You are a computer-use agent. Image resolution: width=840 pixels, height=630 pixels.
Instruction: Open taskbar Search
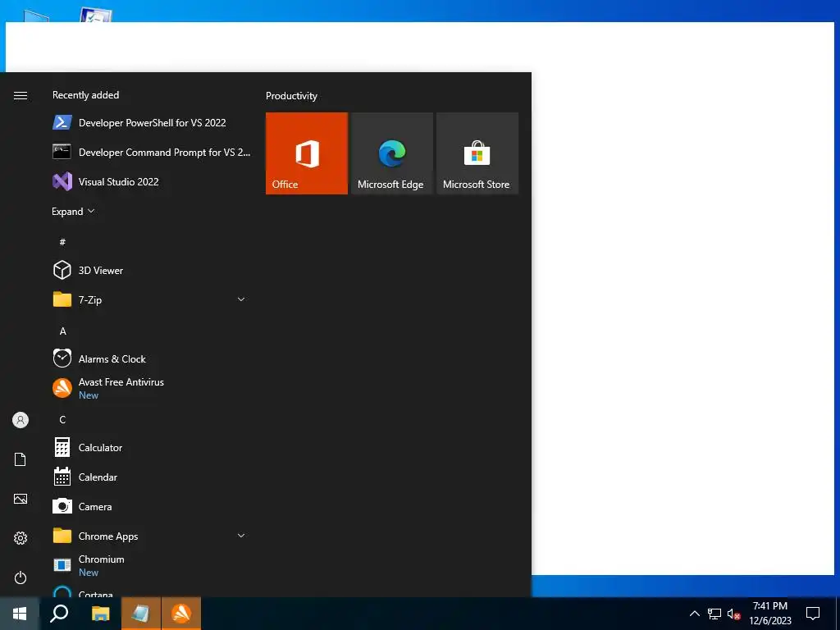point(59,614)
